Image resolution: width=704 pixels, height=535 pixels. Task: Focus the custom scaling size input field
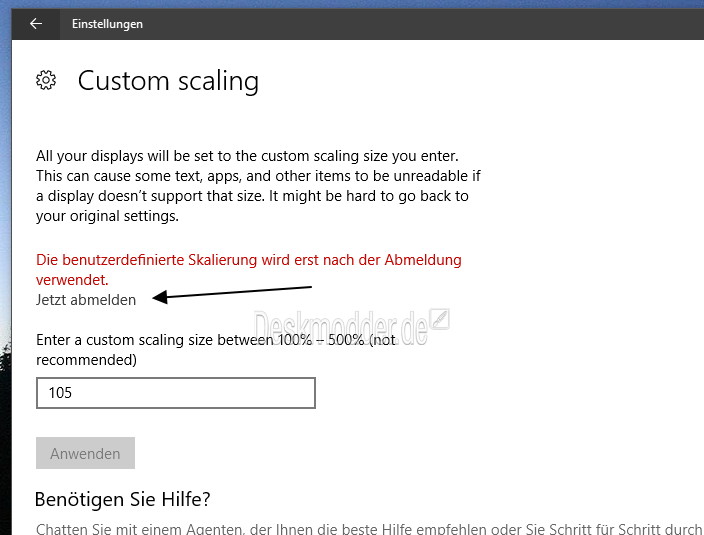[176, 393]
